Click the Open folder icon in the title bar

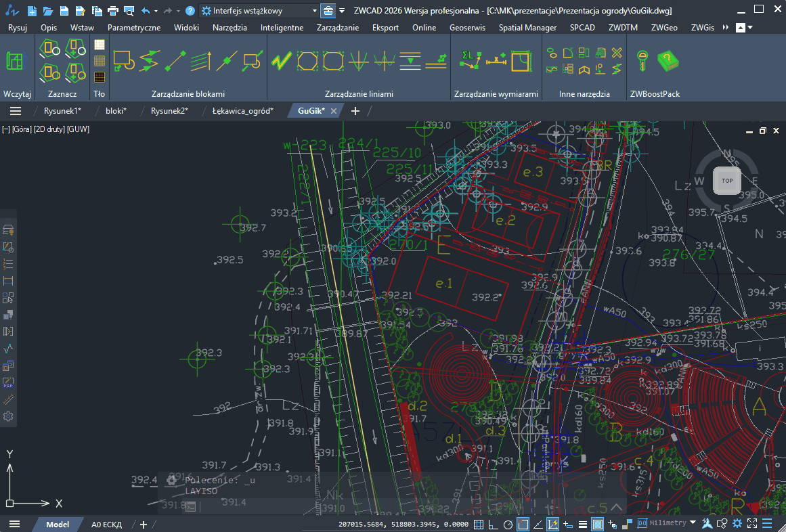pyautogui.click(x=47, y=11)
